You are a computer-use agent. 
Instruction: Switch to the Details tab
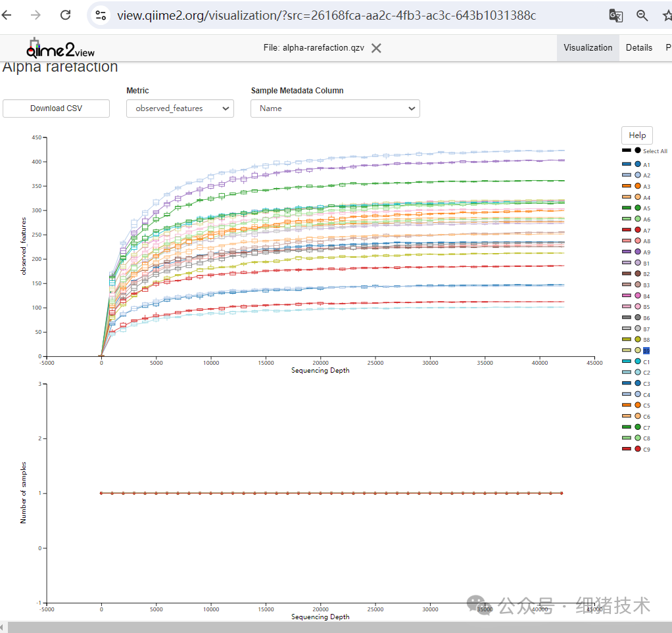pyautogui.click(x=638, y=48)
